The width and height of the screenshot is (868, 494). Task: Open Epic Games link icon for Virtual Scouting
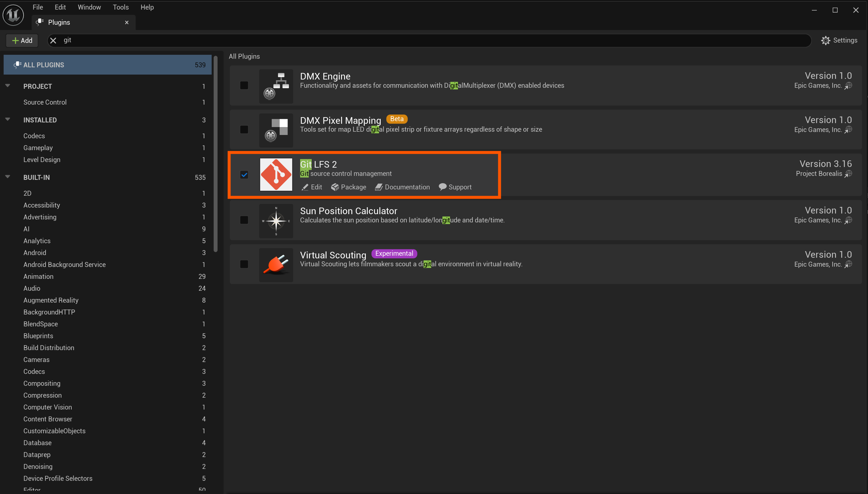[848, 264]
